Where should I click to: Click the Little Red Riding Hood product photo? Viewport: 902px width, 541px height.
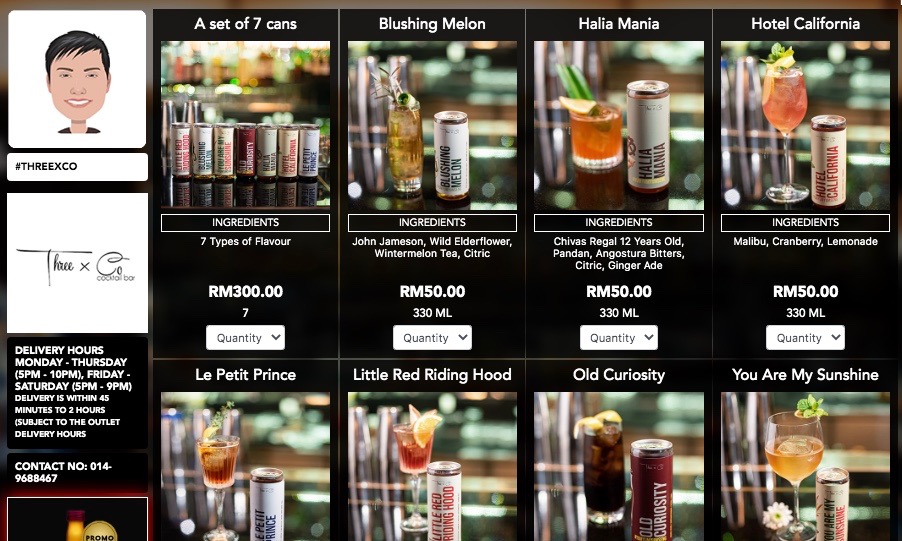[432, 467]
